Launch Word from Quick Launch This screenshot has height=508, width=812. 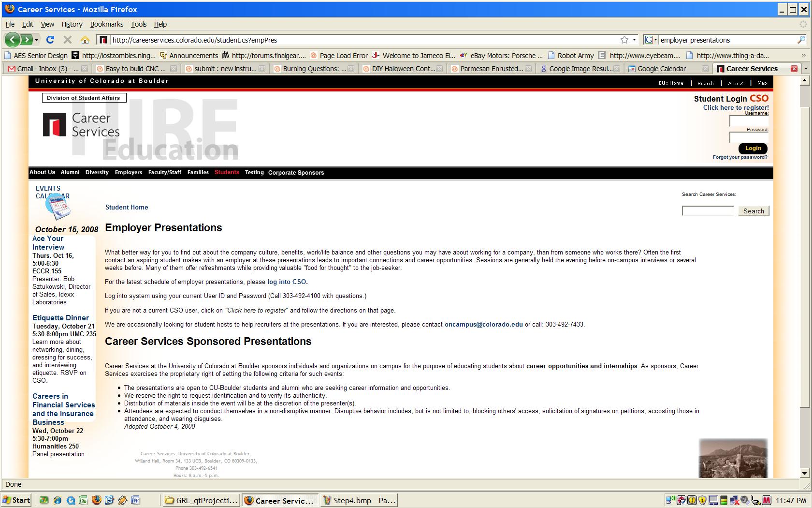(136, 500)
